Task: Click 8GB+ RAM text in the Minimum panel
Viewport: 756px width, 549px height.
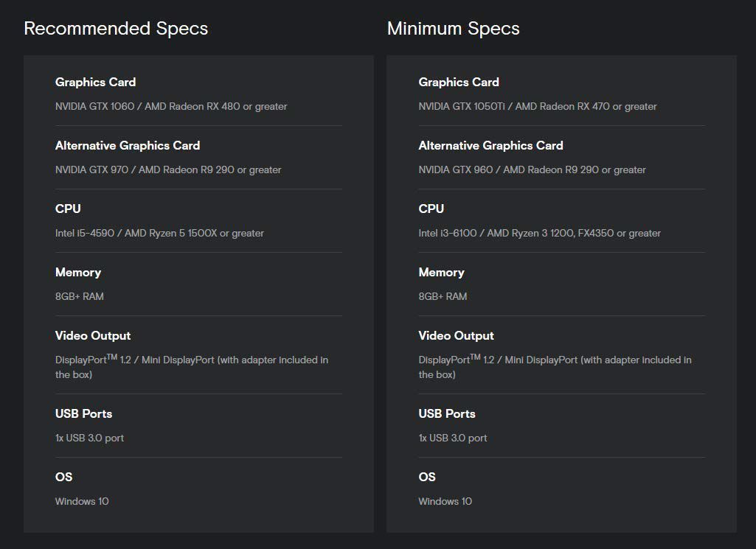Action: click(x=443, y=296)
